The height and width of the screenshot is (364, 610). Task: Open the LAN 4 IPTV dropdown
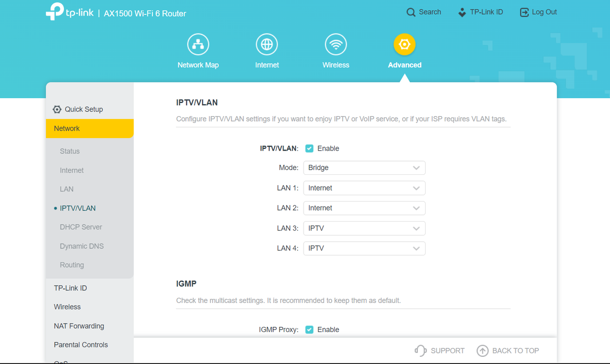[x=364, y=248]
